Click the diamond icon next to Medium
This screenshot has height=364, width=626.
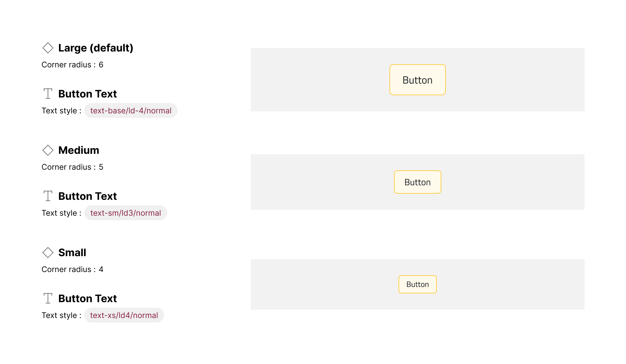point(48,150)
